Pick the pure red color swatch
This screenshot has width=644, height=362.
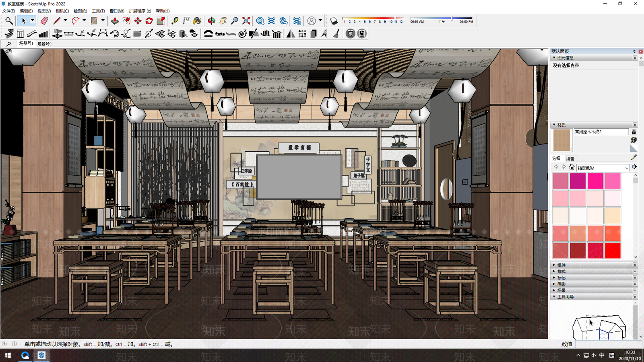(613, 251)
